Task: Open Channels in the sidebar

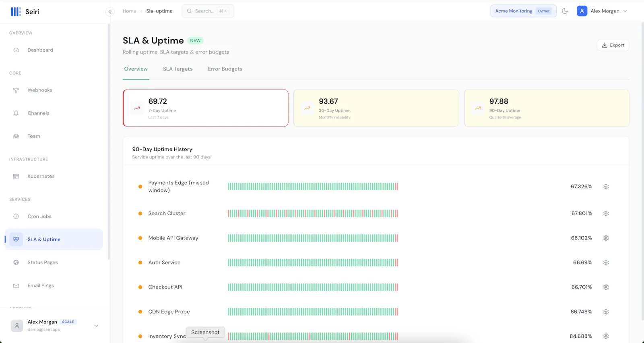Action: coord(54,113)
